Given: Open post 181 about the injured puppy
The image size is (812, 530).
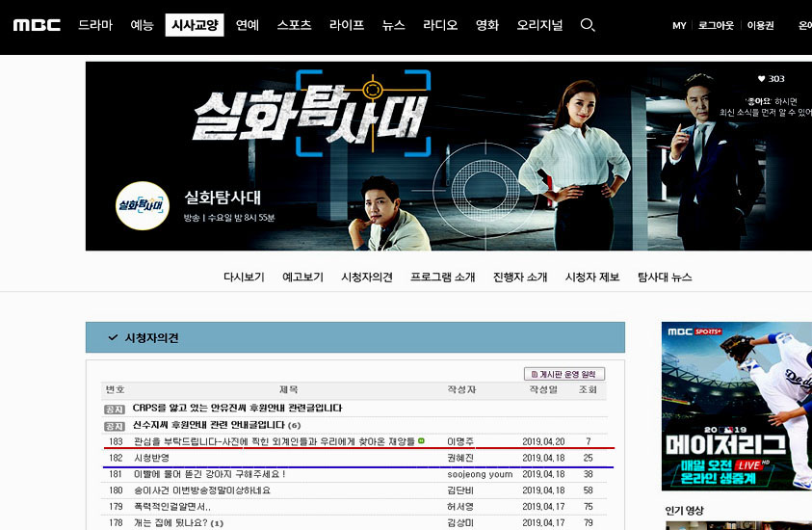Looking at the screenshot, I should click(x=209, y=474).
